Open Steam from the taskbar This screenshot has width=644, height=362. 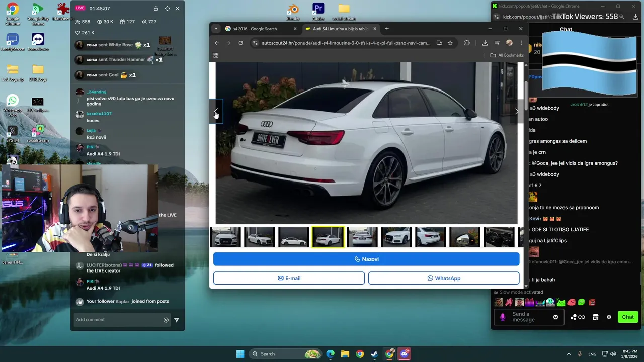(374, 354)
